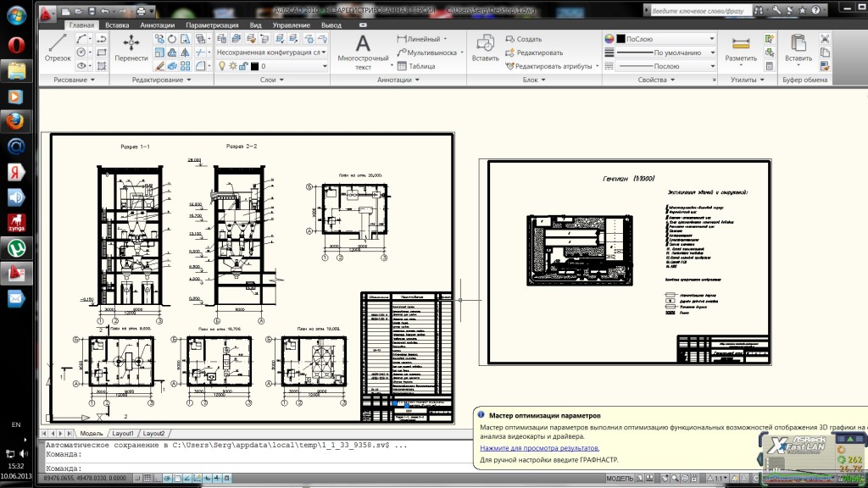Toggle the МОДЕЛЬ space button in status bar
868x488 pixels.
(x=620, y=480)
